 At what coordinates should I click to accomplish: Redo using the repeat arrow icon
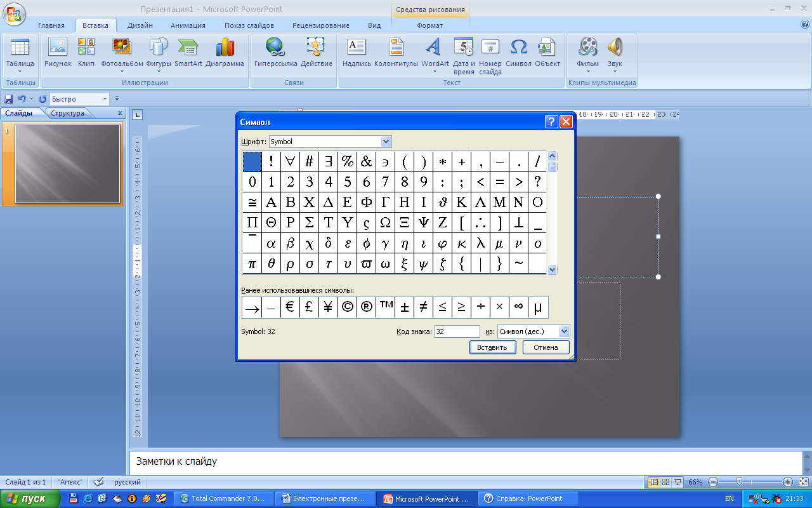[43, 99]
